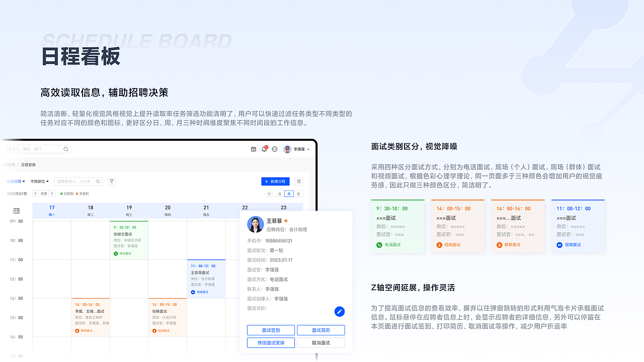Click the 群体面试 group icon in sample card
This screenshot has width=644, height=362.
click(x=500, y=245)
